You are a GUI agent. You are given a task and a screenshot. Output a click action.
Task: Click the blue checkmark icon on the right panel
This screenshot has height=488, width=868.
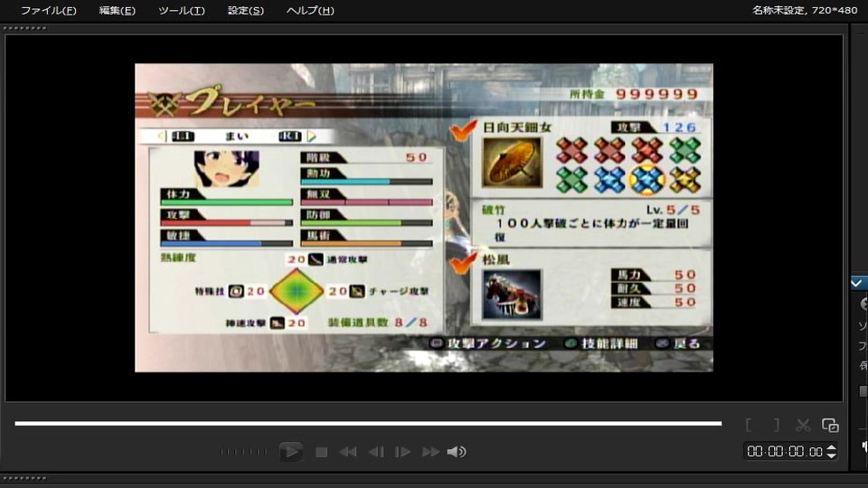click(857, 283)
